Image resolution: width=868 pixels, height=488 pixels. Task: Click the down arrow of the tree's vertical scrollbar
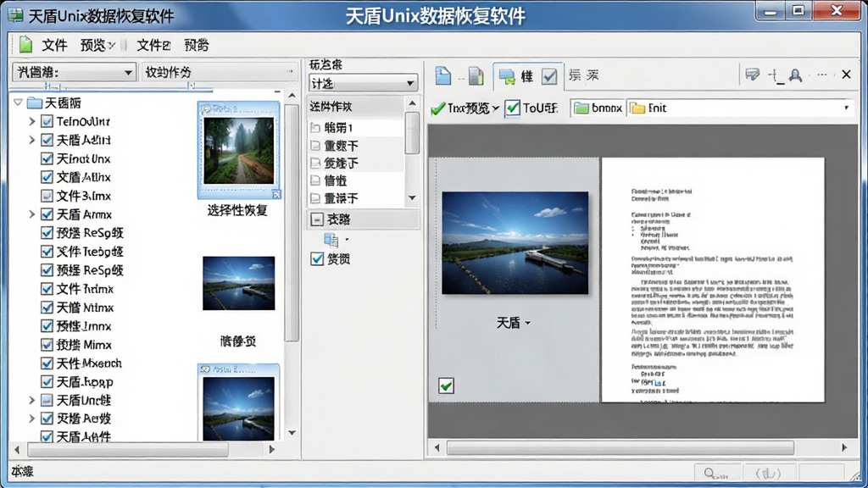[x=292, y=433]
